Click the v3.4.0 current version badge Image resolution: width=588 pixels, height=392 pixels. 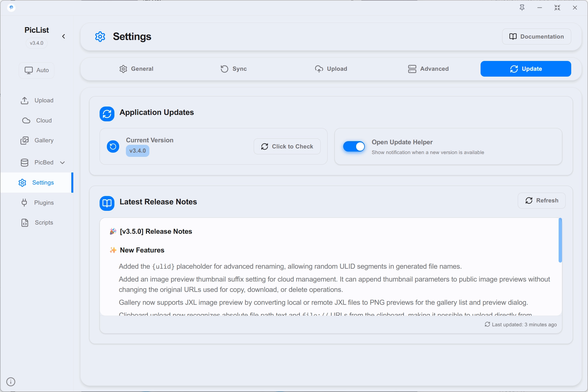(138, 151)
